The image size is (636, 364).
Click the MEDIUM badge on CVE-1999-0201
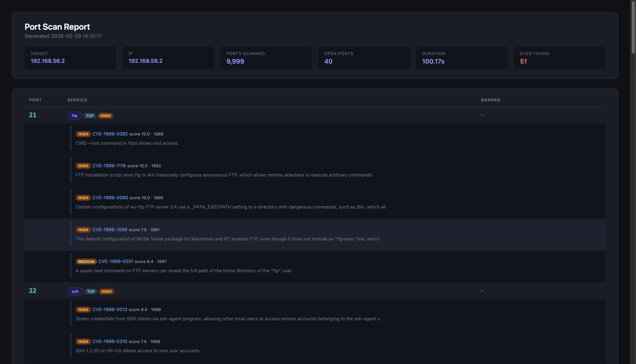coord(86,261)
